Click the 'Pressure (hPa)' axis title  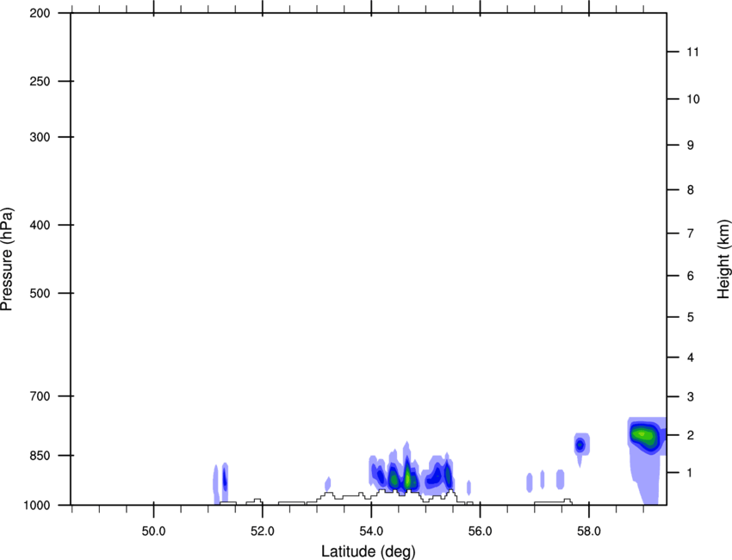[x=7, y=259]
